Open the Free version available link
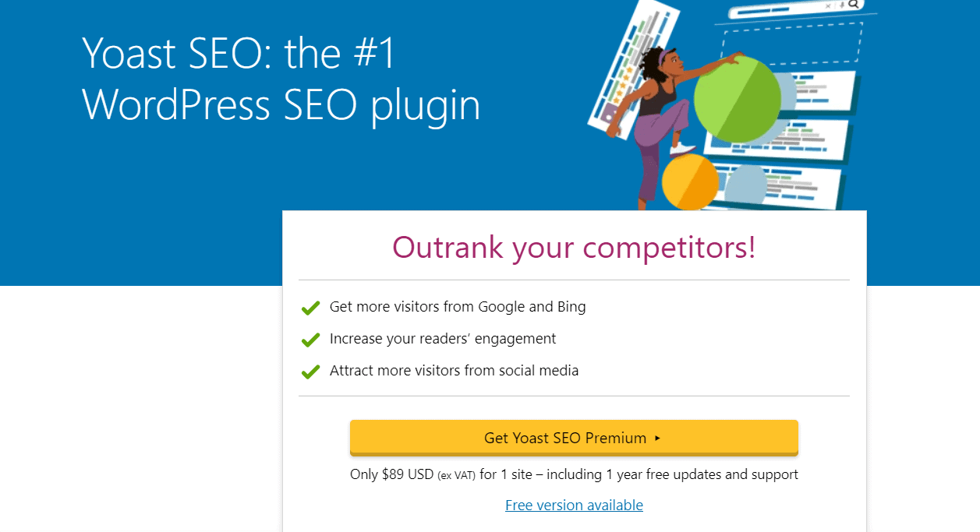980x532 pixels. click(574, 506)
